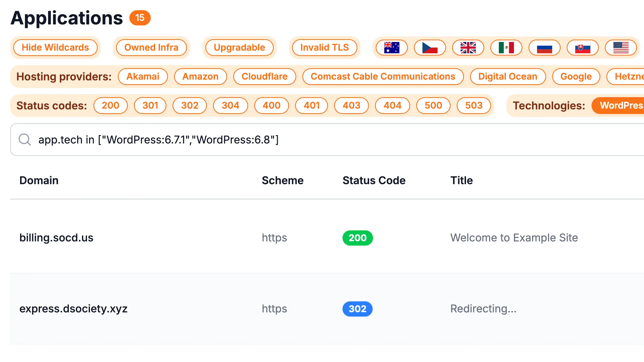Sort by the Domain column header
Image resolution: width=644 pixels, height=362 pixels.
(x=39, y=180)
